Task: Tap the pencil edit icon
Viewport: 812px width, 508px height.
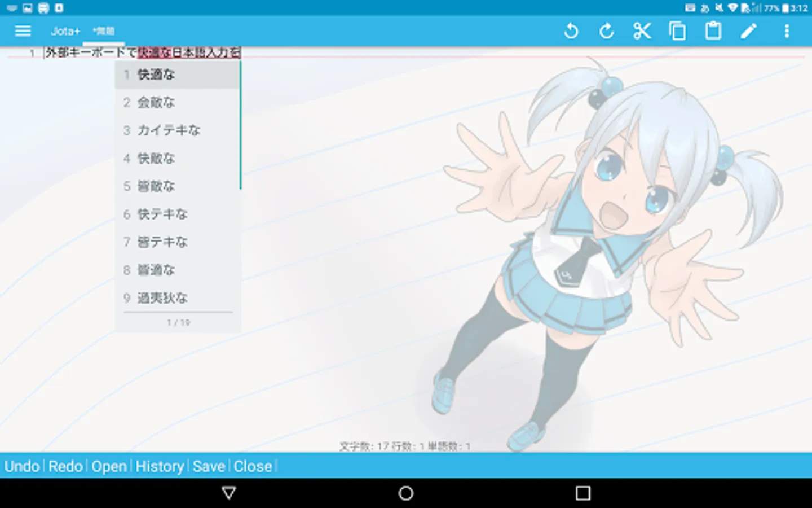Action: tap(749, 31)
